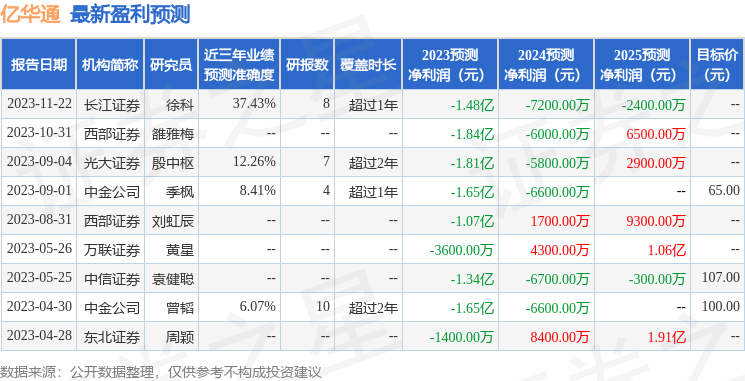Select the 中信证券 institution cell
The width and height of the screenshot is (745, 381).
tap(112, 279)
